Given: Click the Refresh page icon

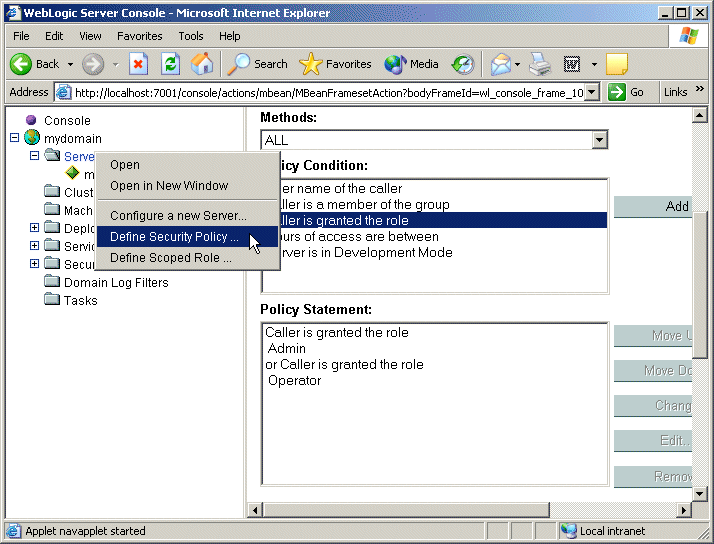Looking at the screenshot, I should click(170, 64).
